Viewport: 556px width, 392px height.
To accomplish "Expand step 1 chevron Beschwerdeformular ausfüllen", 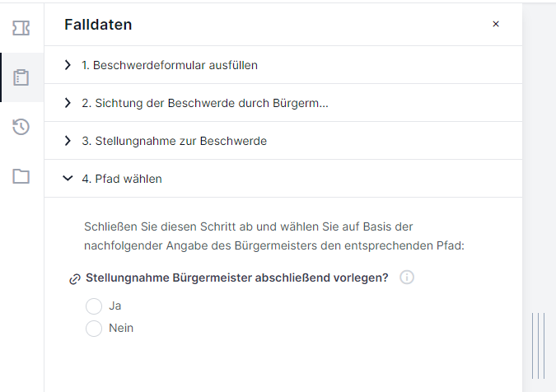I will [68, 65].
